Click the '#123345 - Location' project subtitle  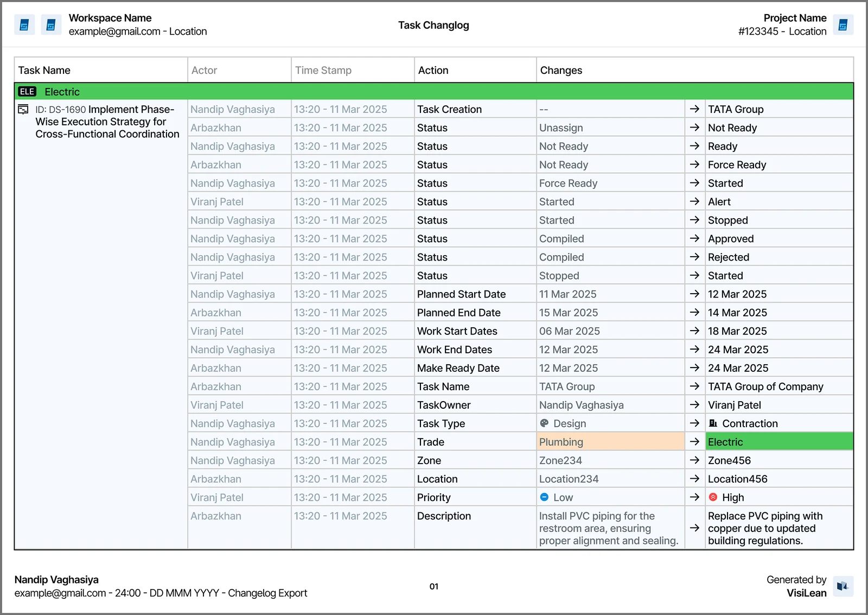tap(782, 31)
